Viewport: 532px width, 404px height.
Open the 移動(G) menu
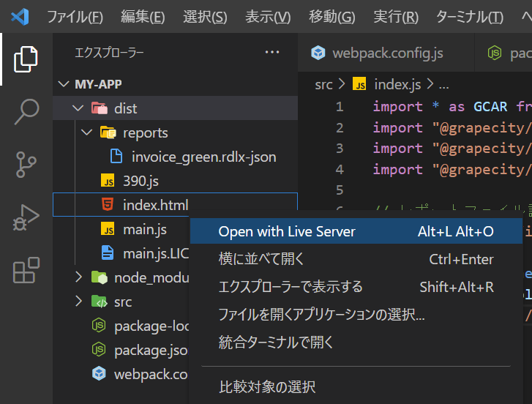click(x=331, y=17)
